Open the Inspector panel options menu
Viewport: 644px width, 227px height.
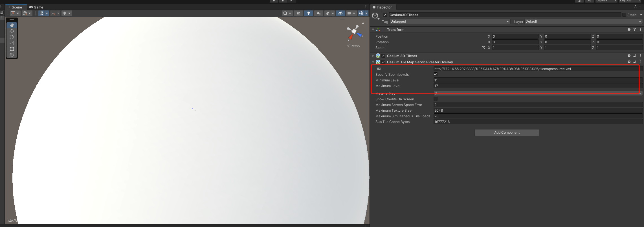640,7
